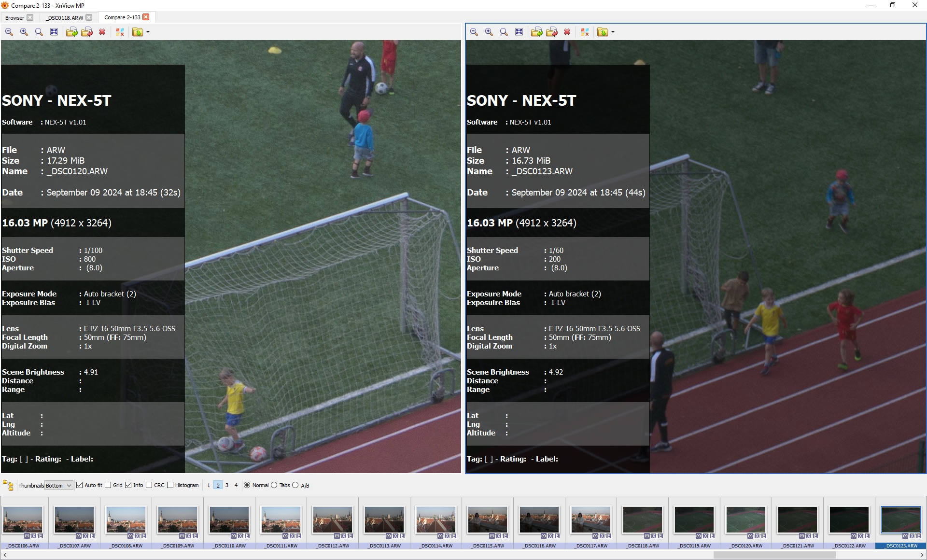Close the Browser tab
The image size is (927, 560).
pos(30,17)
